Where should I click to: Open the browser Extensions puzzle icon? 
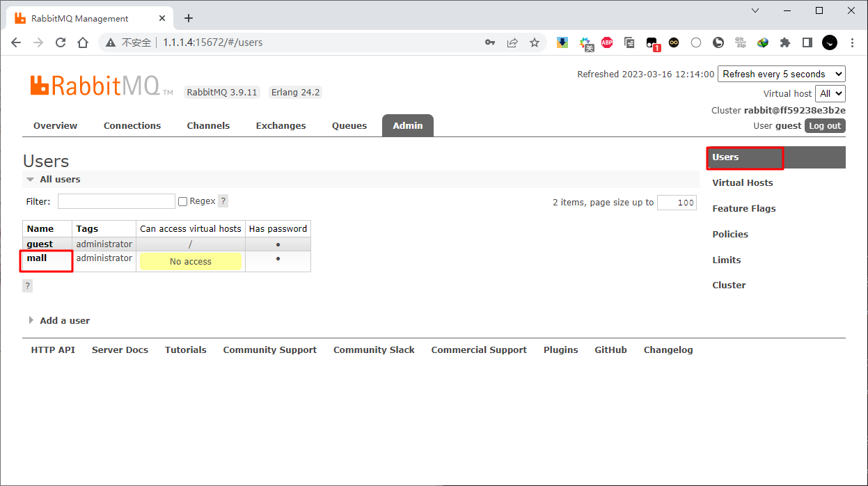coord(785,42)
